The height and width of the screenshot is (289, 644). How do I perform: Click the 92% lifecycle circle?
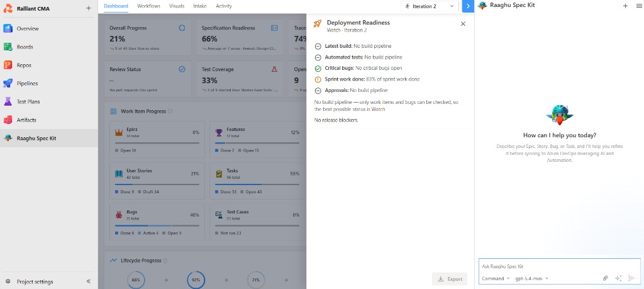[x=196, y=280]
